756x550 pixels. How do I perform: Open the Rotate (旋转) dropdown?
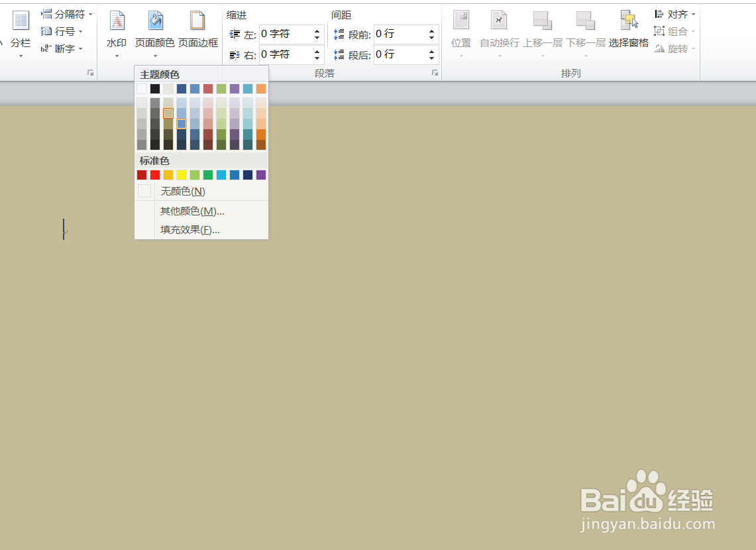coord(675,48)
